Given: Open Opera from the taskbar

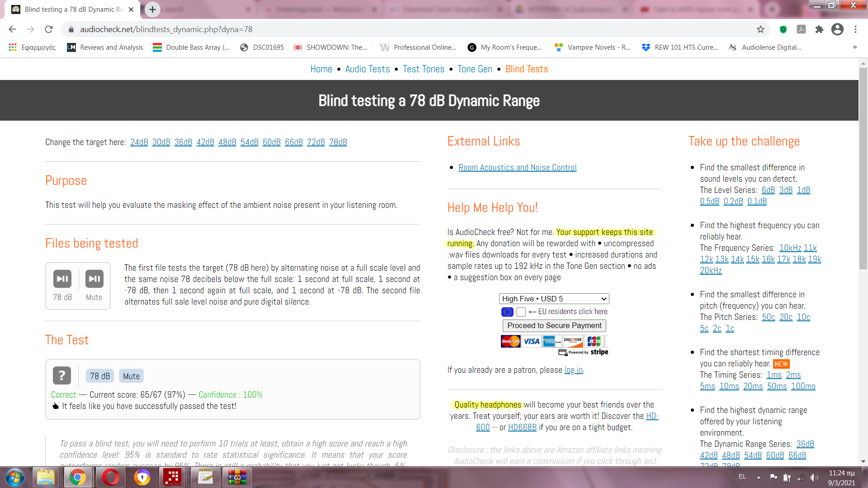Looking at the screenshot, I should point(110,477).
